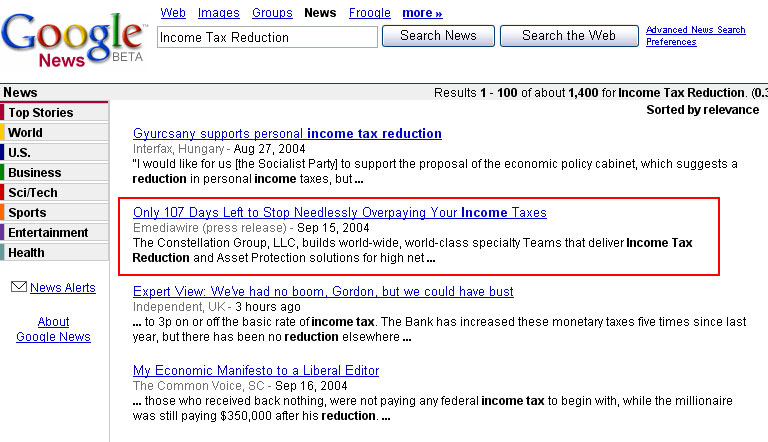
Task: Click the 'Results 1 - 100 of about 1,400' text
Action: pyautogui.click(x=516, y=93)
